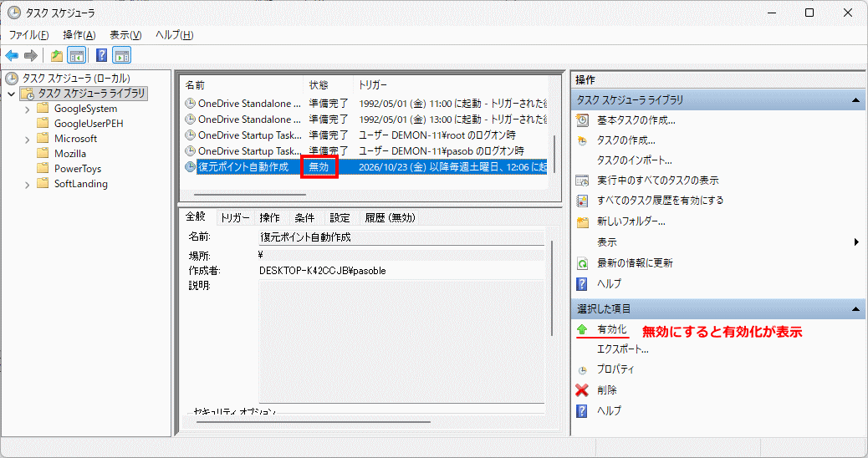Click the 名前 field with 復元ポイント自動作成

point(401,237)
